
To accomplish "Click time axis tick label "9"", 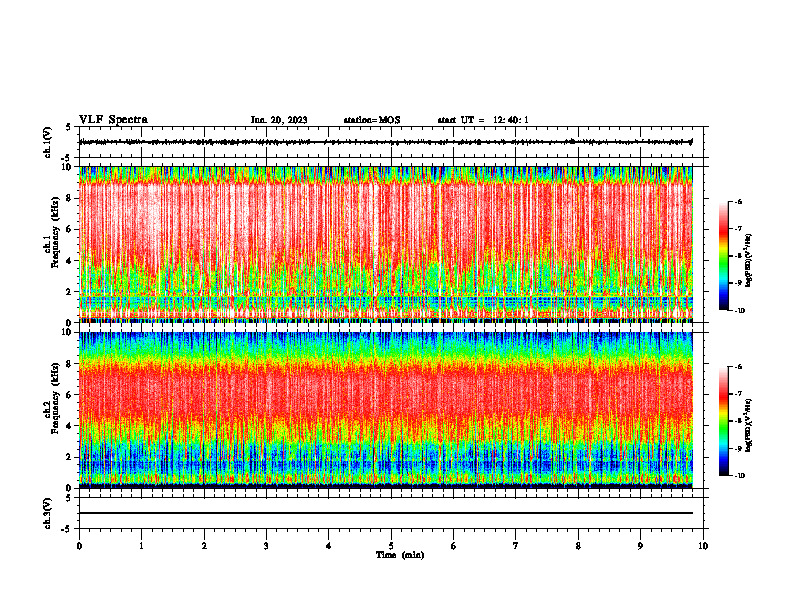I will click(640, 546).
